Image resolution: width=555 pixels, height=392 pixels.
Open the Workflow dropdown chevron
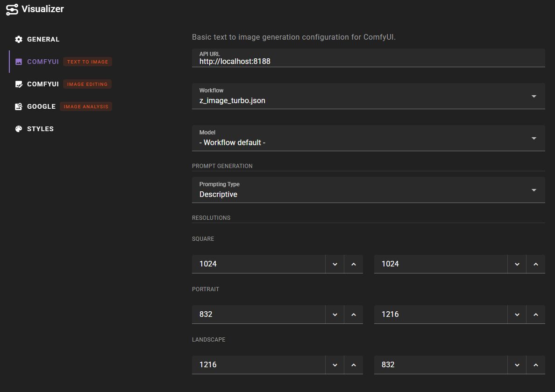coord(534,96)
